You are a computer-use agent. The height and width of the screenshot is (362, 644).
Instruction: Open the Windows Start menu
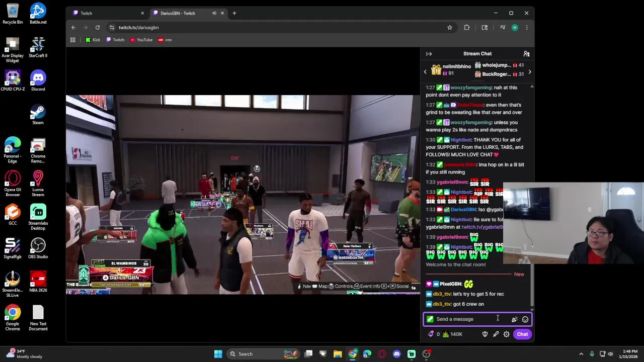pos(218,354)
